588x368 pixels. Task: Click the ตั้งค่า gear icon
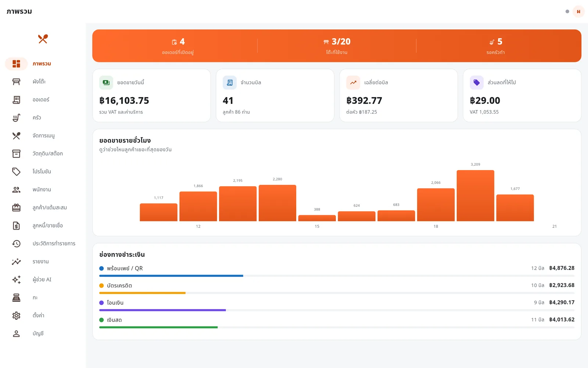point(16,315)
